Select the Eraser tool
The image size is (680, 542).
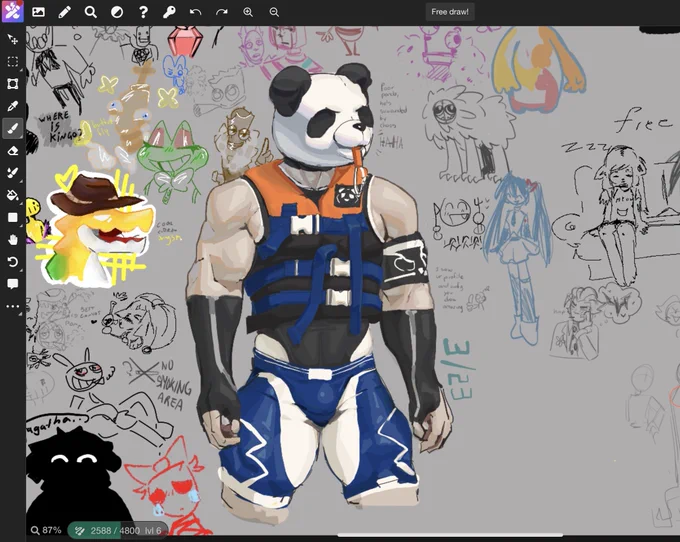13,151
